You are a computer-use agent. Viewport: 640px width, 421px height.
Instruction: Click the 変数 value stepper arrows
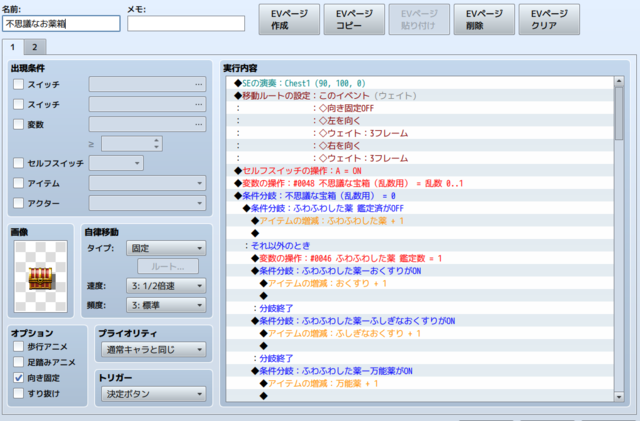pyautogui.click(x=157, y=144)
